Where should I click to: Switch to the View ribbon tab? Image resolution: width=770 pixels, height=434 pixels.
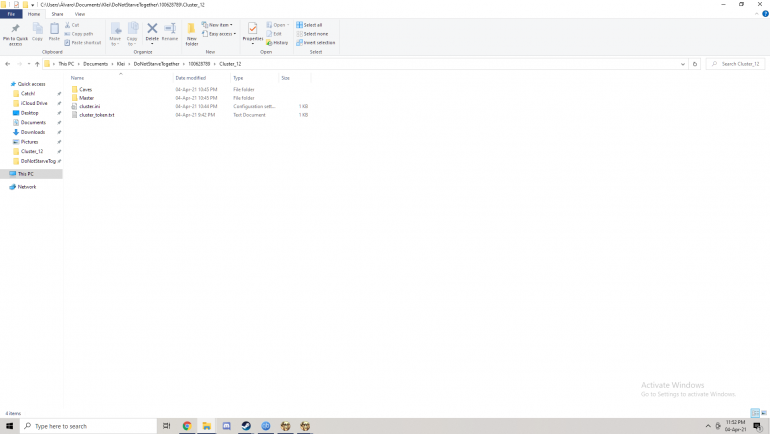click(79, 15)
